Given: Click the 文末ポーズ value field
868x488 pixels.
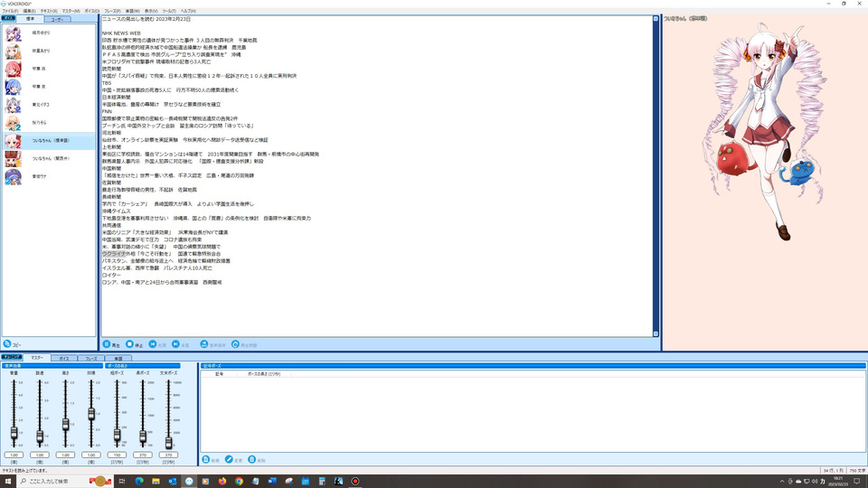Looking at the screenshot, I should 168,455.
